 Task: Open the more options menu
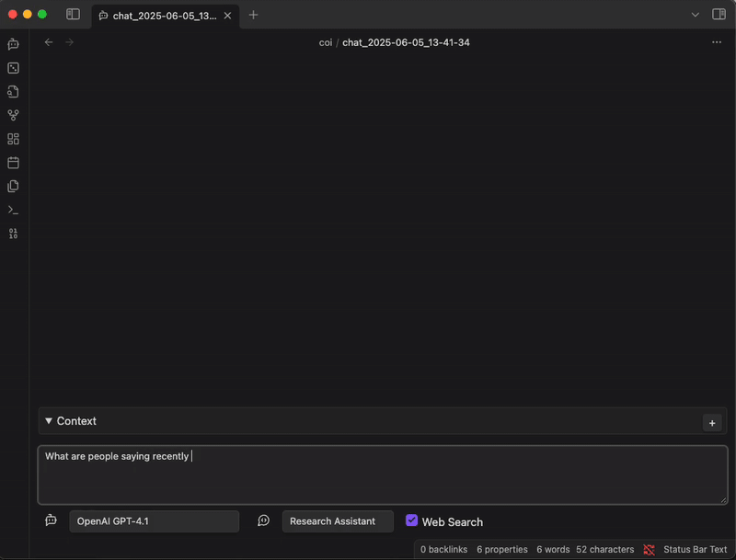[717, 42]
